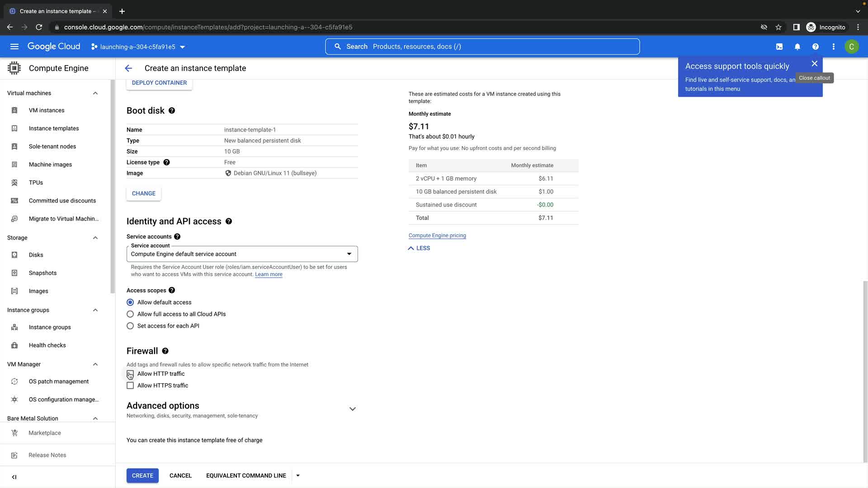Viewport: 868px width, 488px height.
Task: Click the Firewall help question icon
Action: 165,351
